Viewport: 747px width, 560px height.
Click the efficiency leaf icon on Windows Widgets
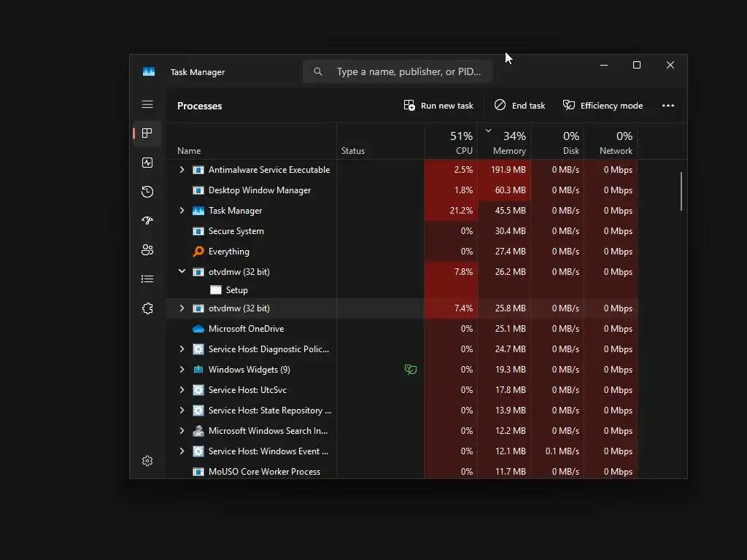(410, 370)
